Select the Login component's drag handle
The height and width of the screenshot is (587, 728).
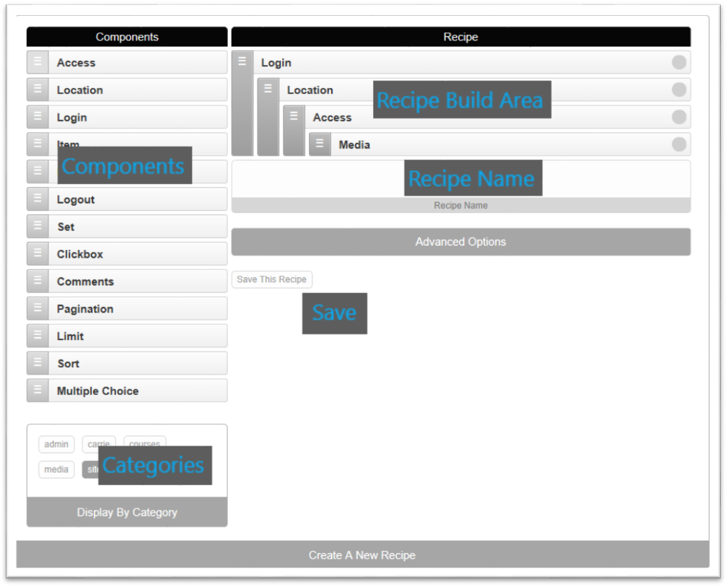pos(38,117)
